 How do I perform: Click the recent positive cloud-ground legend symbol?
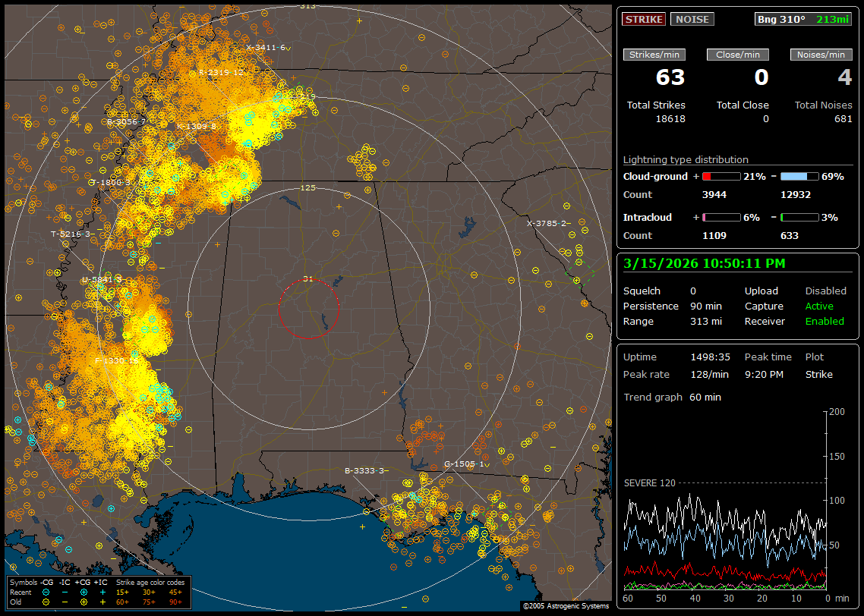(x=84, y=592)
